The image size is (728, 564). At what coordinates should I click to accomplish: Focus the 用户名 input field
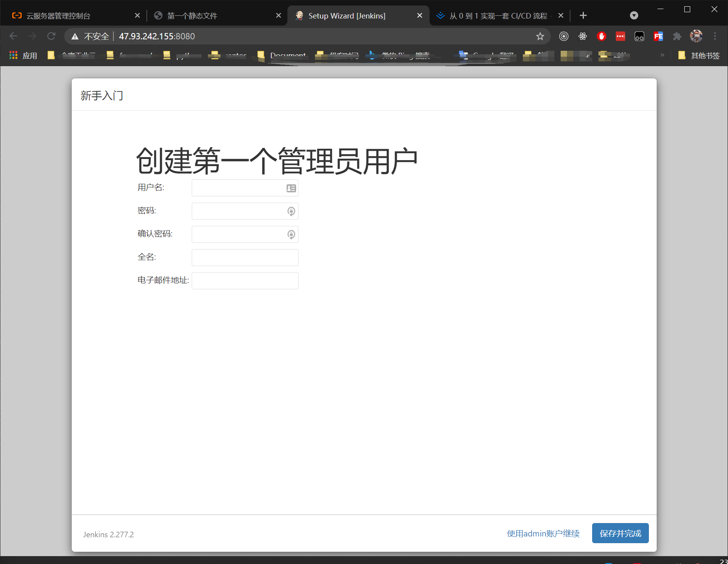click(245, 188)
